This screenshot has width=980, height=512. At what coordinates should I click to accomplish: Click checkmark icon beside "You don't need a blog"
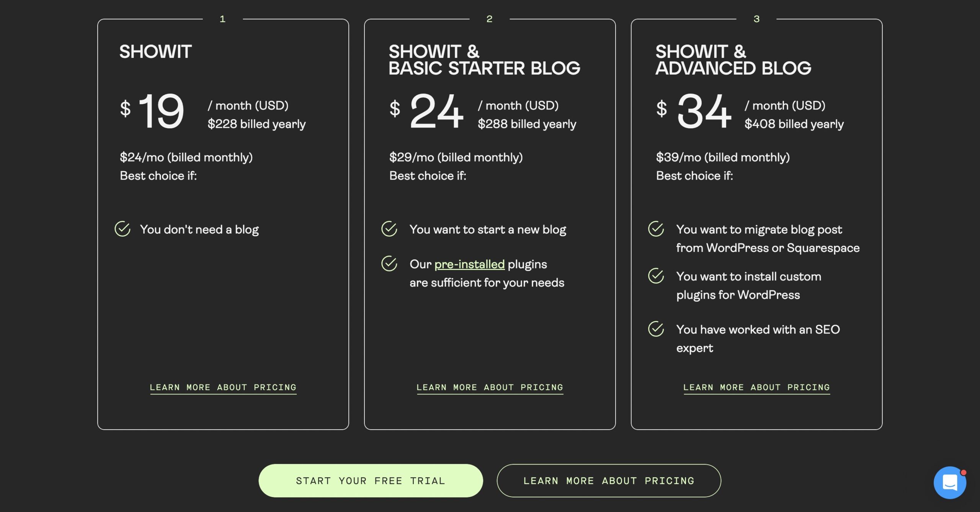tap(122, 229)
